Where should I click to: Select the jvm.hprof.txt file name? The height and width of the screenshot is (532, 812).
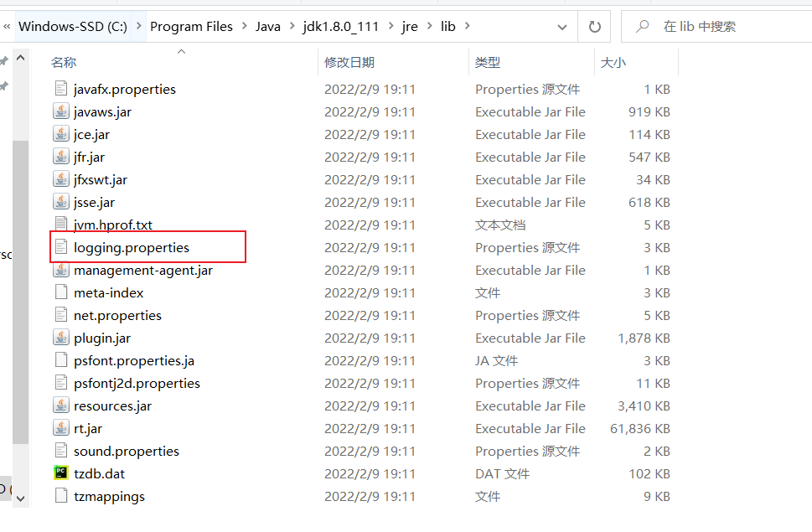113,225
